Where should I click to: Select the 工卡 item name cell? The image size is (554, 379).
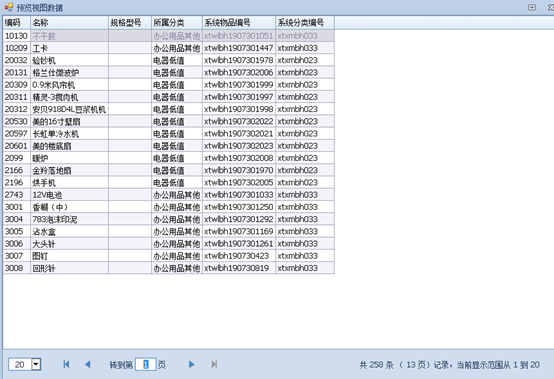[69, 48]
